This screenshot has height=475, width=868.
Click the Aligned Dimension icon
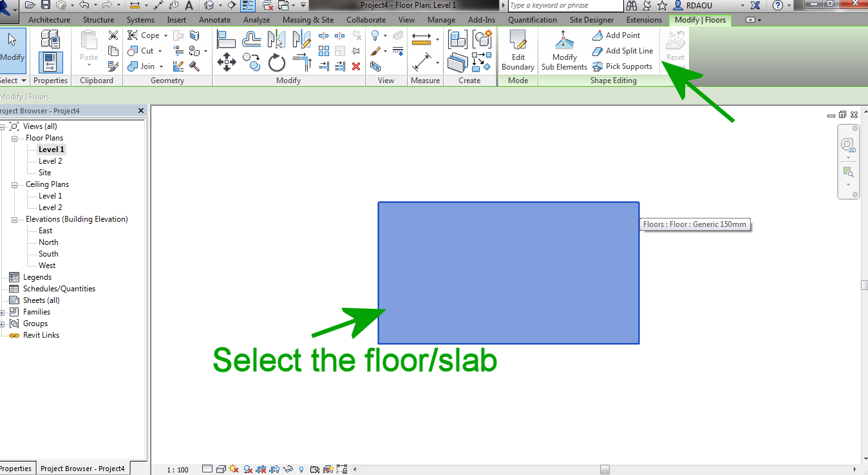(x=421, y=63)
